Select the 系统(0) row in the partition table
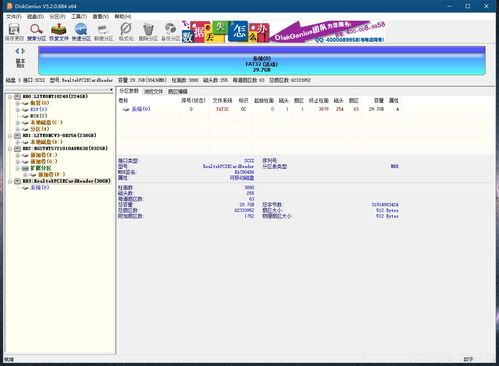499x366 pixels. click(x=259, y=109)
